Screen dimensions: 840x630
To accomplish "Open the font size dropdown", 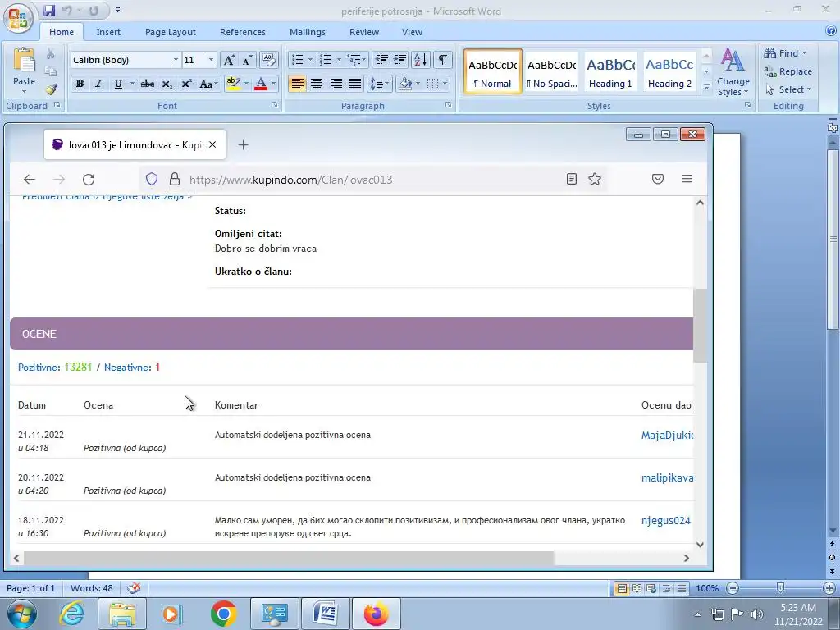I will pyautogui.click(x=211, y=60).
